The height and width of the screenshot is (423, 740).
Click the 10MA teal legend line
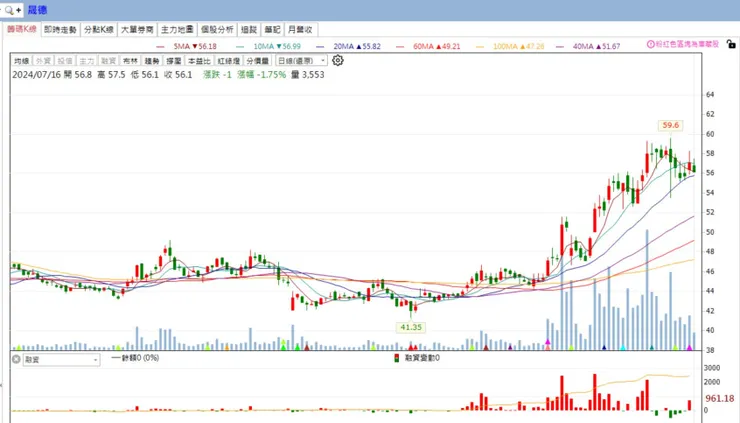point(240,46)
